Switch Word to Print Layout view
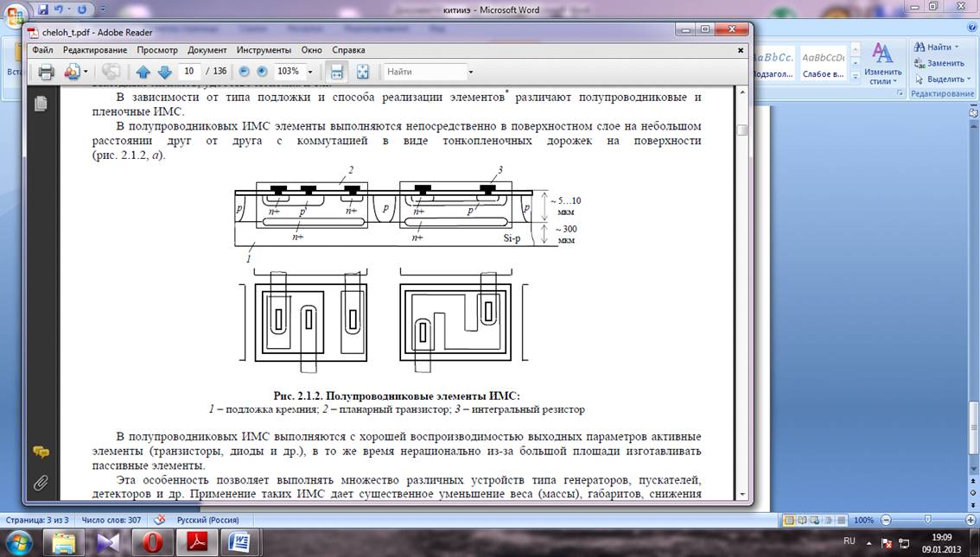The height and width of the screenshot is (557, 980). click(788, 521)
